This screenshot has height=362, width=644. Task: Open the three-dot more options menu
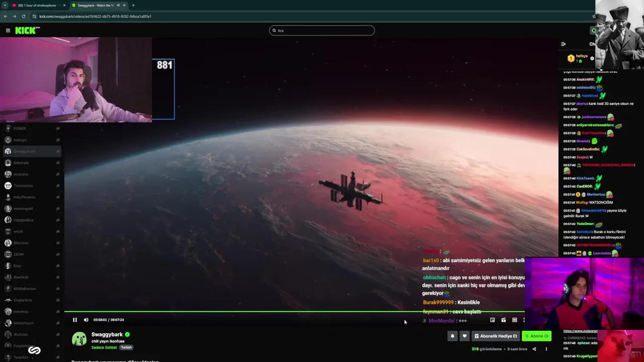coord(546,349)
